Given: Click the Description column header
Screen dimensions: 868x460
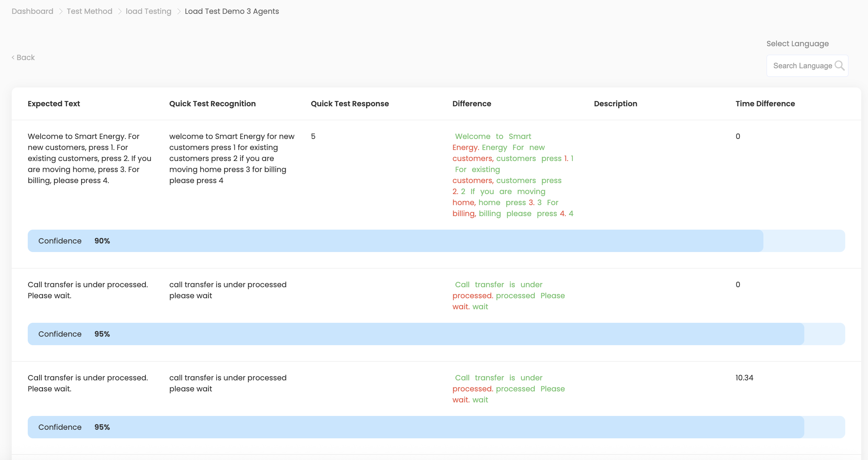Looking at the screenshot, I should 615,104.
